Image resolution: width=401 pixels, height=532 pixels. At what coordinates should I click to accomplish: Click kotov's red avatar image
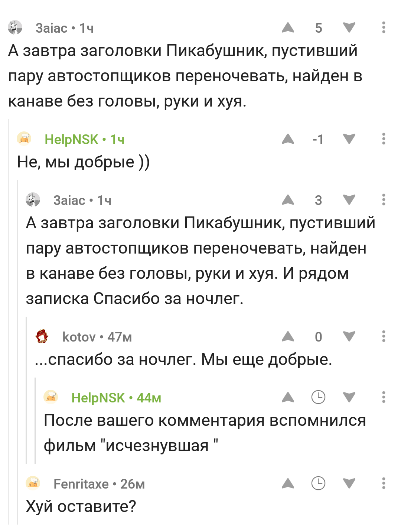pos(42,336)
